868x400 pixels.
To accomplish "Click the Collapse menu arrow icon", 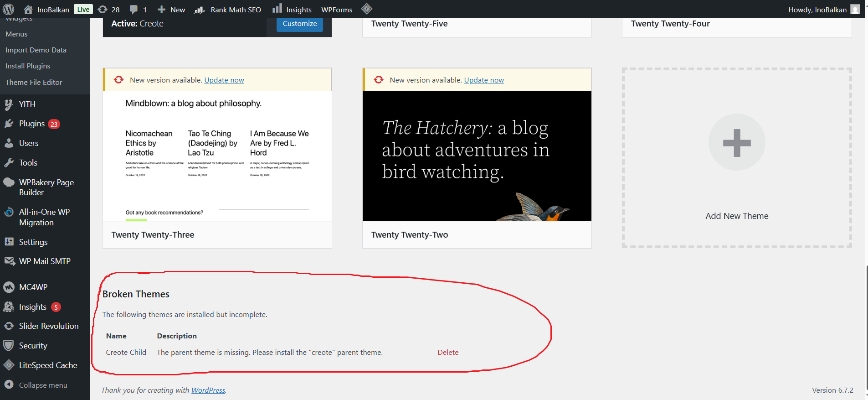I will click(9, 385).
